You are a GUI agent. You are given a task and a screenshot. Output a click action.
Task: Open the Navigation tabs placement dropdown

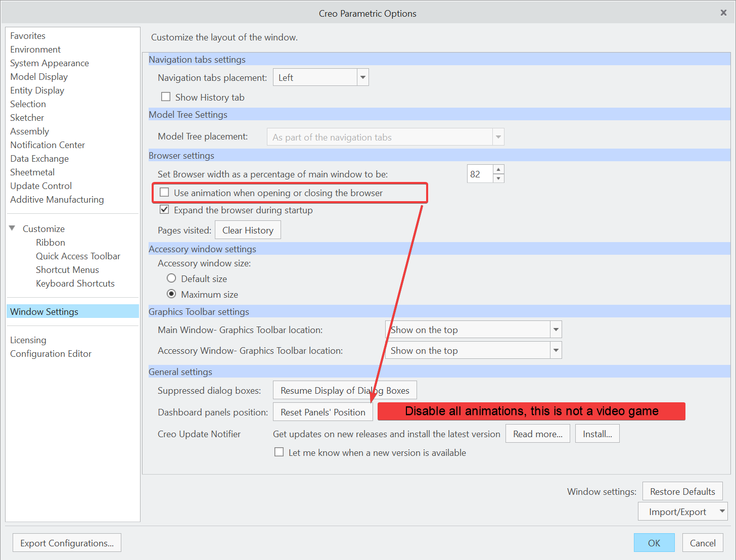[362, 77]
